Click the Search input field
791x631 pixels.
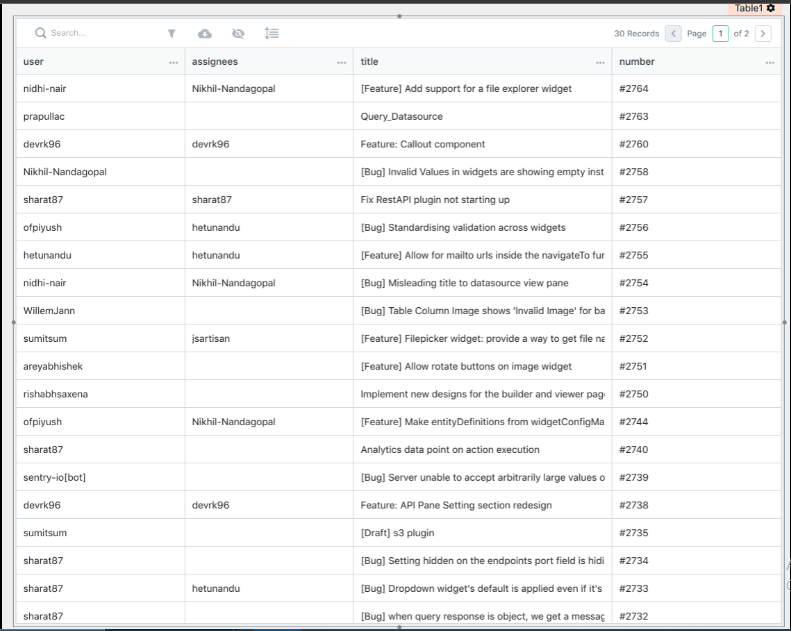[x=96, y=33]
